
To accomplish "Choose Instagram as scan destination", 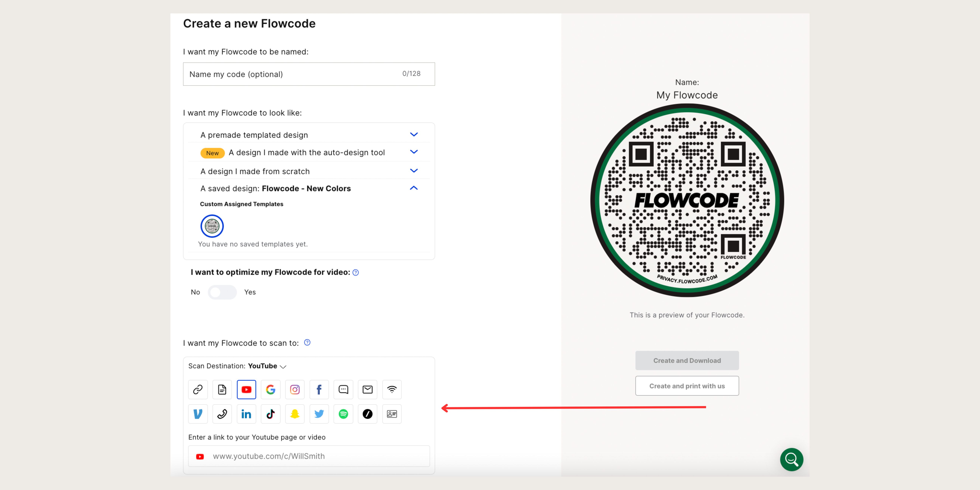I will (x=295, y=389).
